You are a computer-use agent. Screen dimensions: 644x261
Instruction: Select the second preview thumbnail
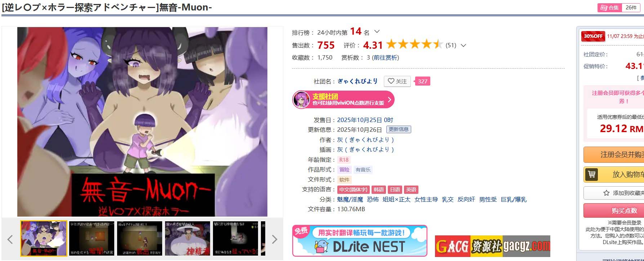pos(92,239)
